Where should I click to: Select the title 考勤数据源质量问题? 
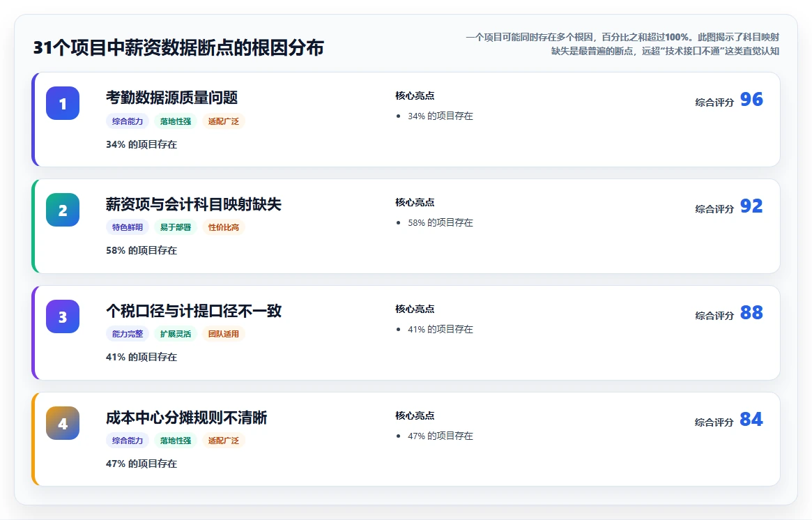pyautogui.click(x=172, y=98)
